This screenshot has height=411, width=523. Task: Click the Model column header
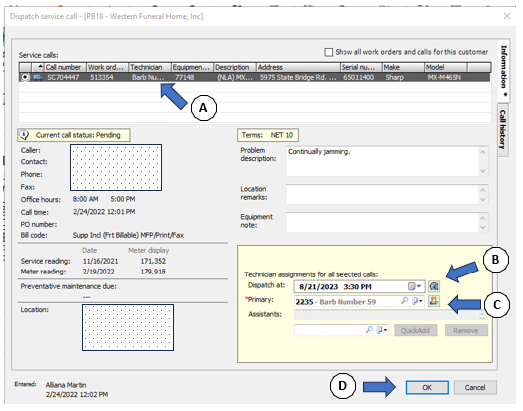(446, 67)
